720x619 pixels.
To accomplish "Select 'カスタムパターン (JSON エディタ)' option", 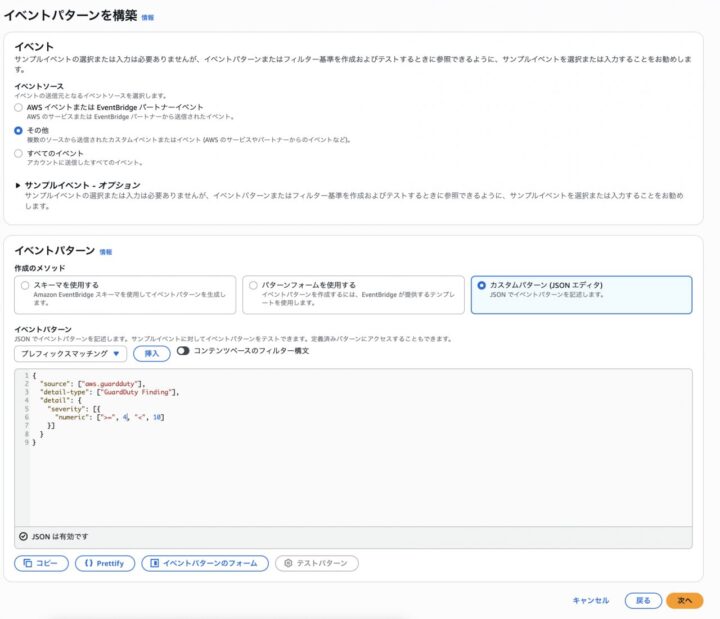I will pos(482,285).
